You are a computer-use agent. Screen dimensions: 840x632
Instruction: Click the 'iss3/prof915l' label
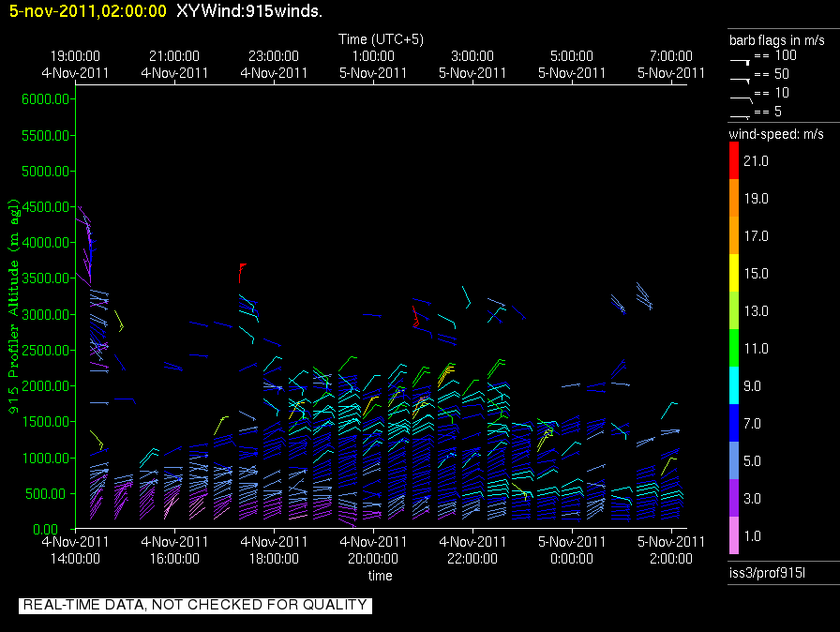[x=767, y=573]
